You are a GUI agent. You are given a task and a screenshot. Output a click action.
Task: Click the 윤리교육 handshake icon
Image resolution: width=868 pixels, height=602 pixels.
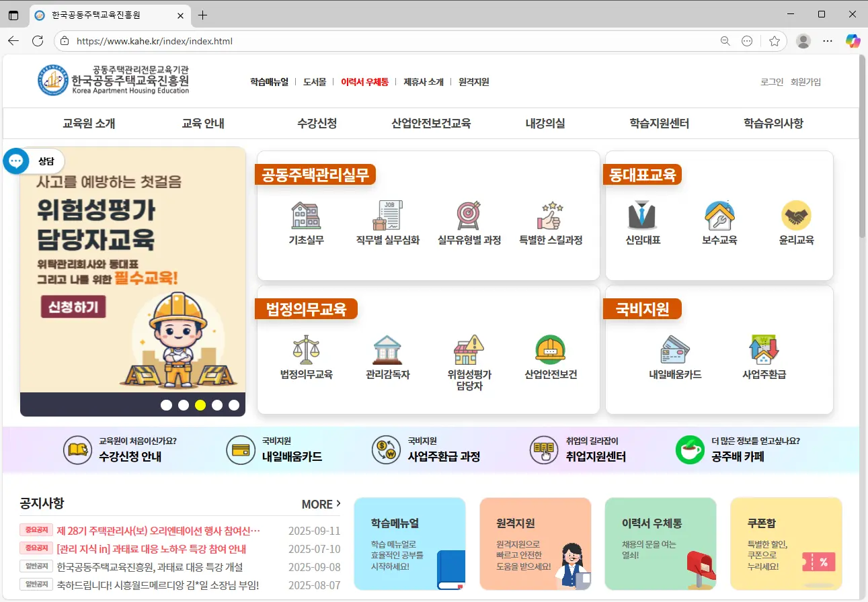796,215
